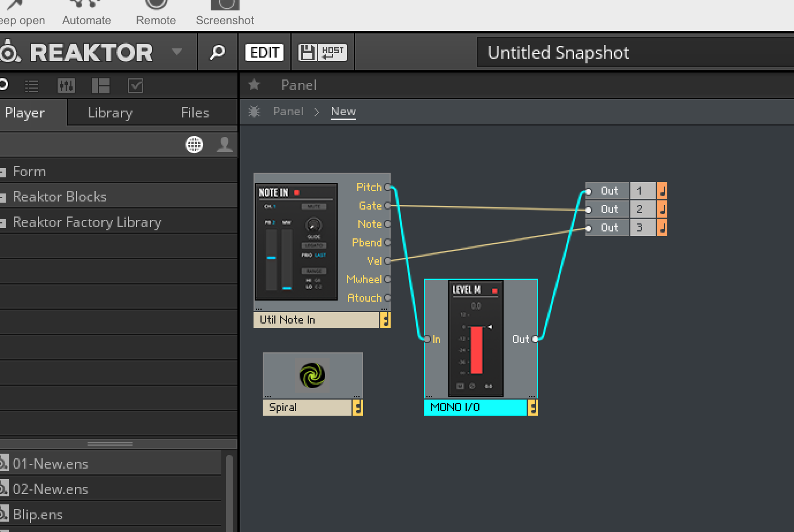This screenshot has width=794, height=532.
Task: Toggle RANGE button on NOTE IN panel
Action: click(314, 271)
